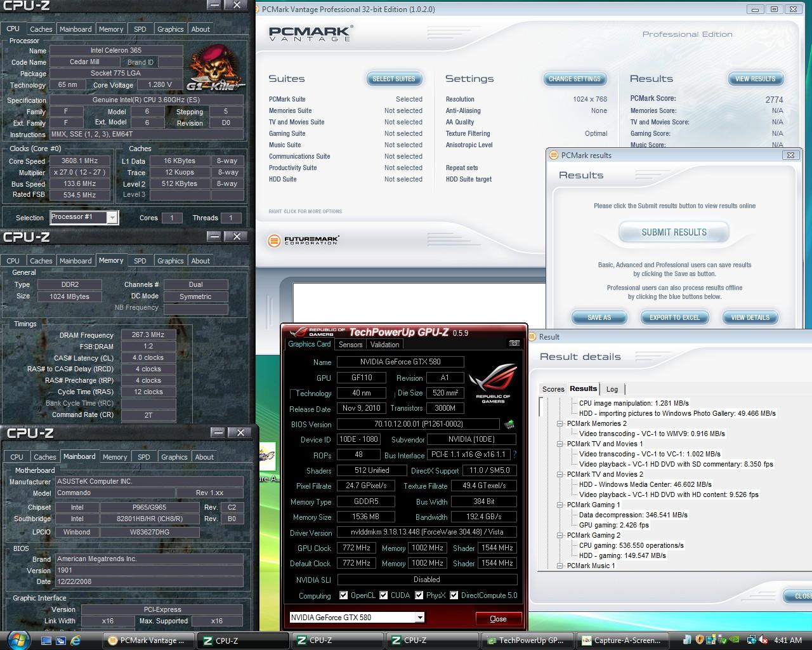
Task: Open the NVIDIA GeForce GTX 580 card dropdown
Action: tap(419, 618)
